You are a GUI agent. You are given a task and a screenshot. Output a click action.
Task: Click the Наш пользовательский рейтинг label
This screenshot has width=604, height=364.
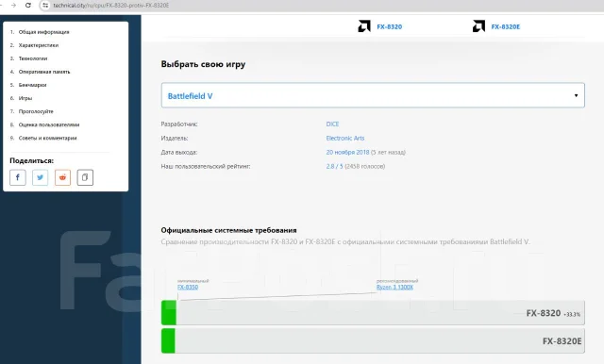206,166
